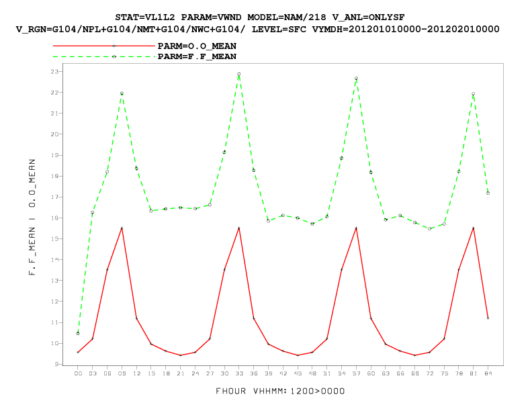Click x-axis tick label 57
The height and width of the screenshot is (411, 532).
(x=356, y=373)
